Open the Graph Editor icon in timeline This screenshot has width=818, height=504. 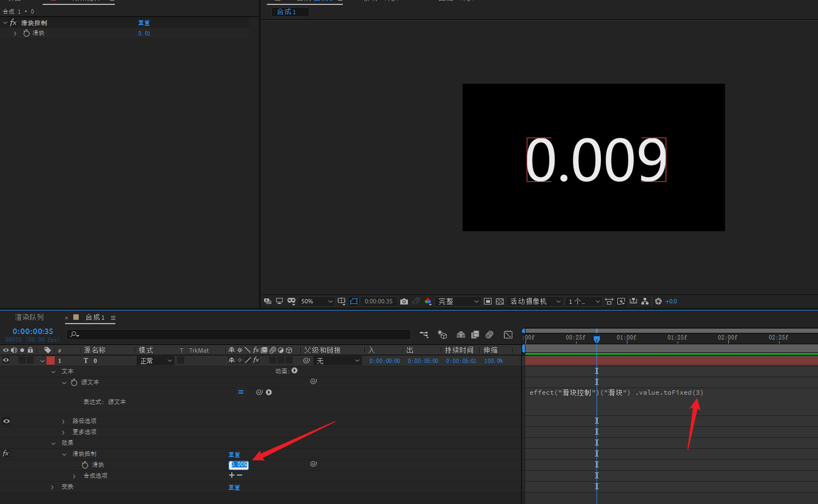tap(508, 335)
